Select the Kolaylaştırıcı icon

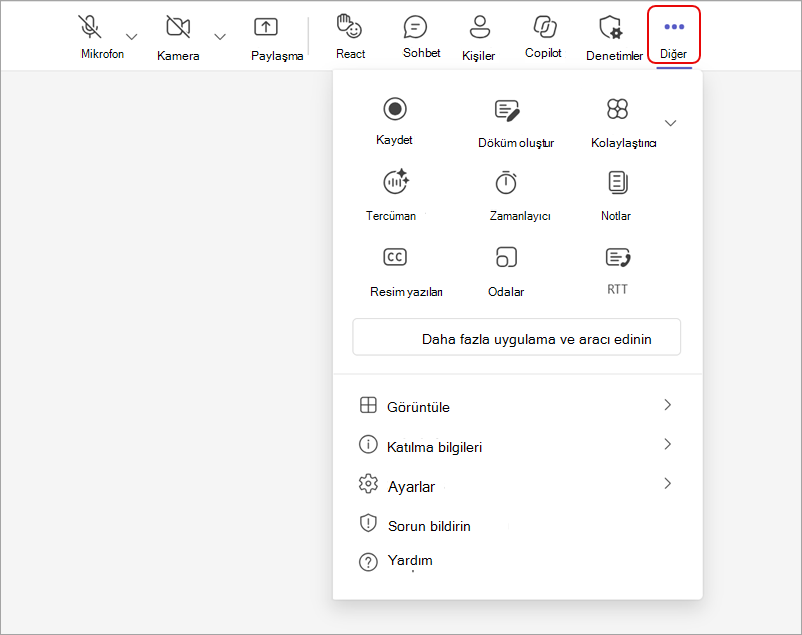point(617,109)
